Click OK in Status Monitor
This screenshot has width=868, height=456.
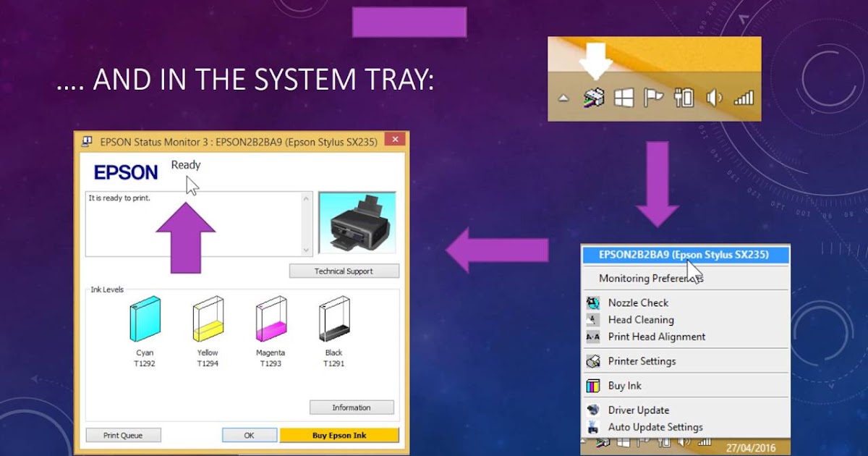[x=249, y=435]
